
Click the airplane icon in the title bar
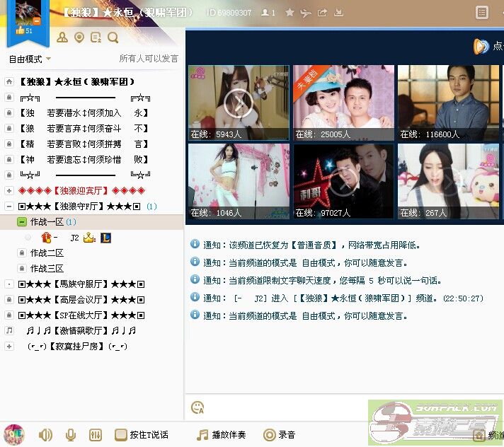(x=305, y=13)
